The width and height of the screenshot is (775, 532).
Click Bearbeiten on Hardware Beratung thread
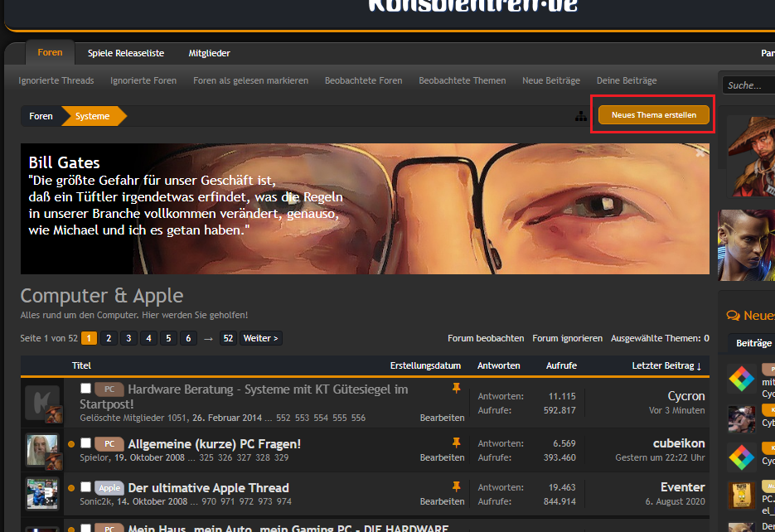coord(442,418)
